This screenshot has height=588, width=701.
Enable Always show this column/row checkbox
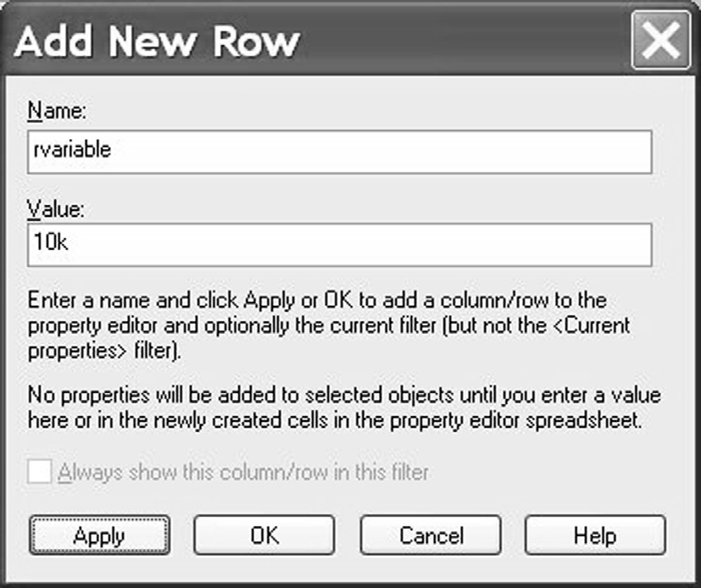tap(39, 471)
